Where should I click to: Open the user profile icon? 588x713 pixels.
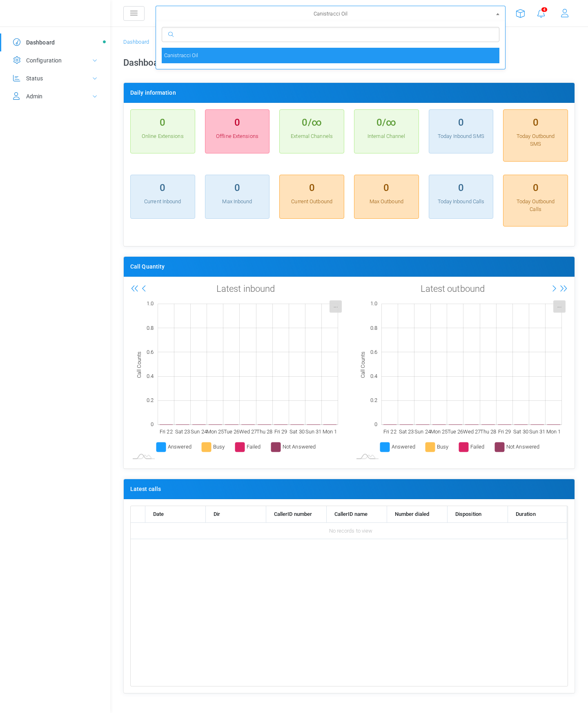pyautogui.click(x=565, y=13)
